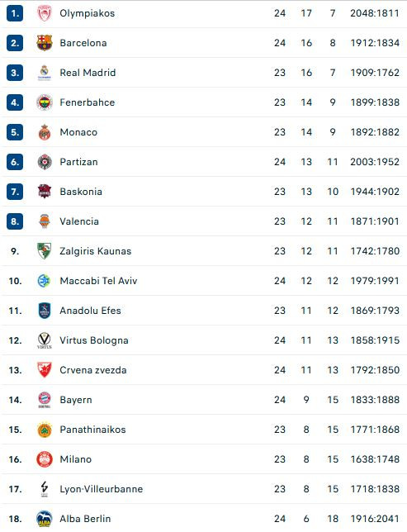Screen dimensions: 407x532
Task: Click the Real Madrid crest icon
Action: (x=45, y=73)
